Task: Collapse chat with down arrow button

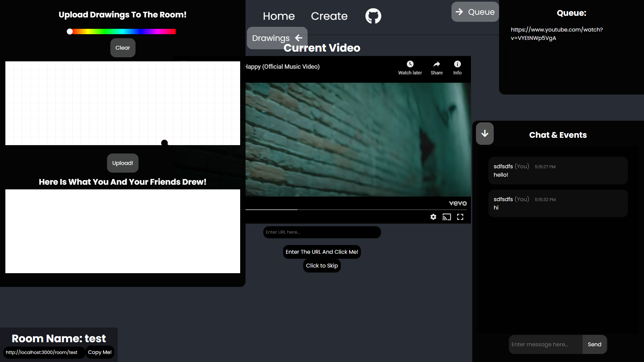Action: (485, 134)
